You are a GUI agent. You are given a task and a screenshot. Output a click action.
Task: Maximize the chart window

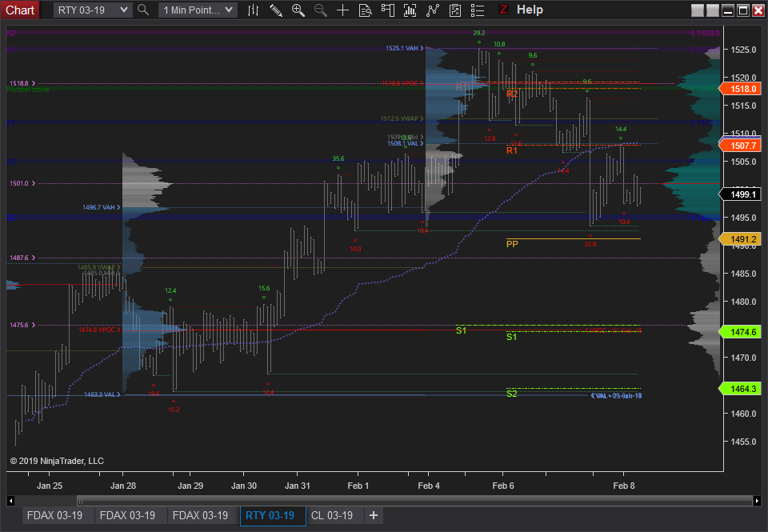point(743,10)
